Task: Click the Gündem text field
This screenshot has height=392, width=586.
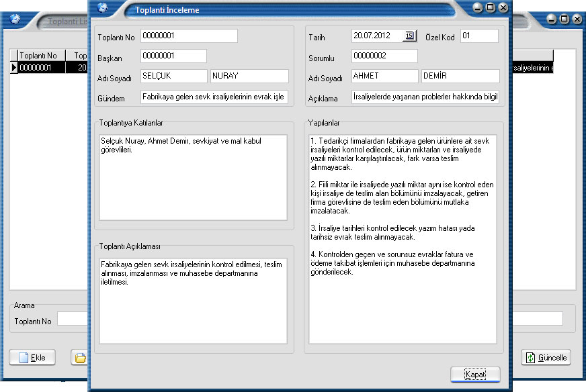Action: 214,97
